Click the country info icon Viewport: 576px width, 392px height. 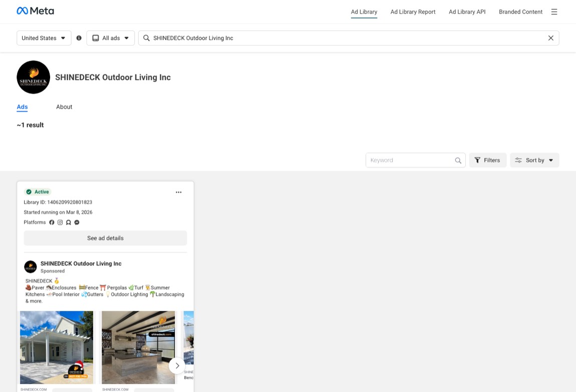(x=79, y=38)
